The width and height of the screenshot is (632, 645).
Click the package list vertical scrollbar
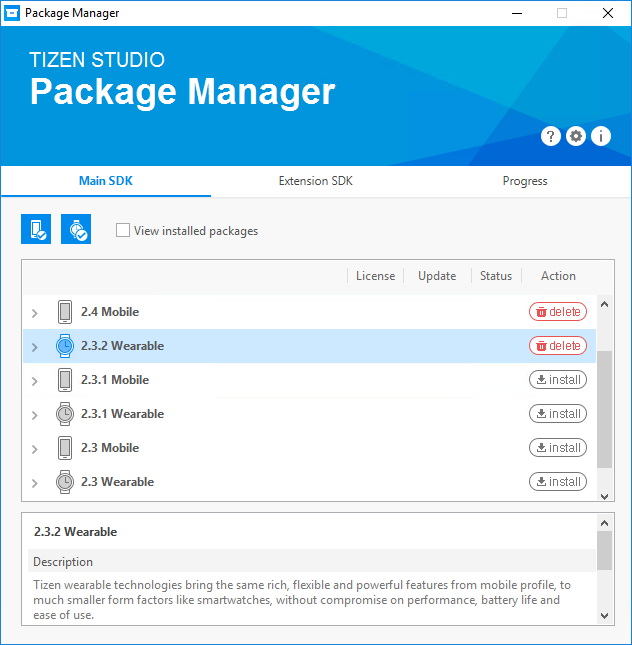pyautogui.click(x=604, y=408)
